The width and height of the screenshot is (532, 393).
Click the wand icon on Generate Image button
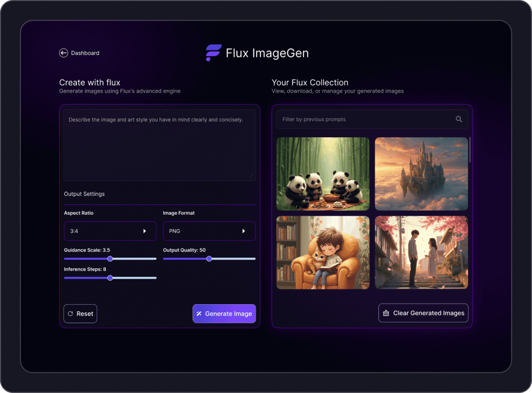pos(199,313)
